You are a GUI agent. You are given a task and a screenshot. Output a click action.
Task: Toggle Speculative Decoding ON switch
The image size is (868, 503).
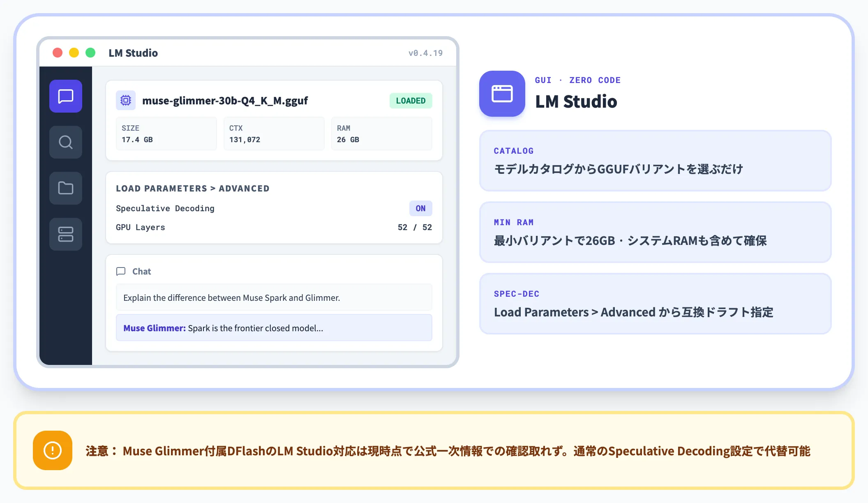coord(420,208)
